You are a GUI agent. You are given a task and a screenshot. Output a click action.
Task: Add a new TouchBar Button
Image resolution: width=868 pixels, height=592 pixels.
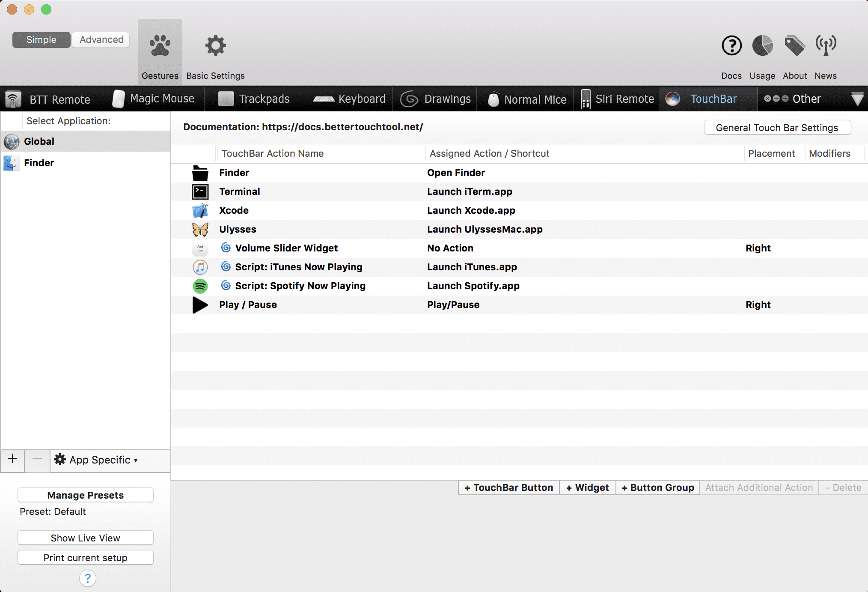[509, 487]
